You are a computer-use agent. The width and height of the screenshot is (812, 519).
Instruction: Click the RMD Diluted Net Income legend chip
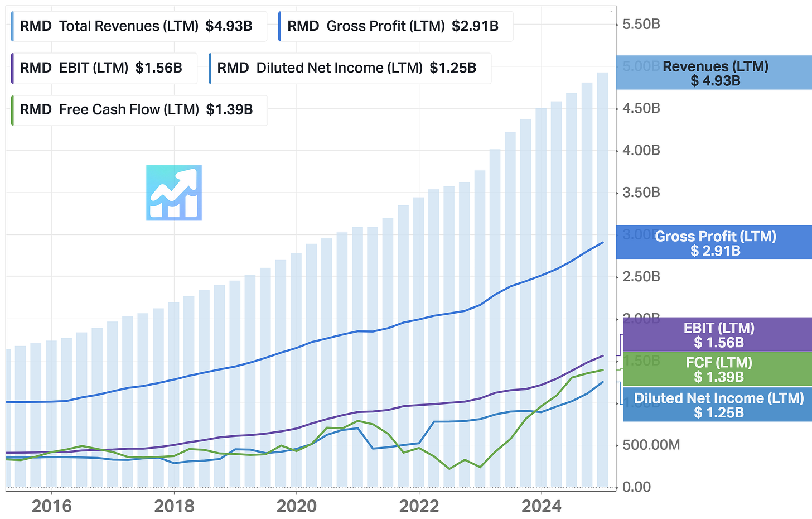[x=350, y=68]
